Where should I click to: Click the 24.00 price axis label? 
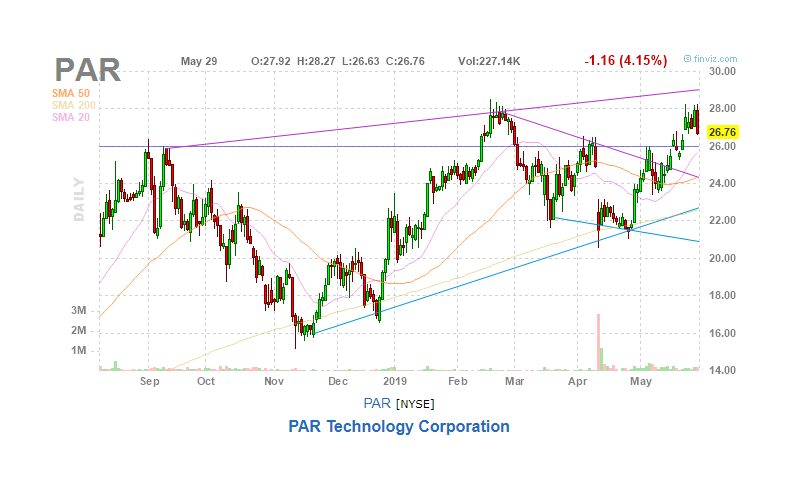723,183
